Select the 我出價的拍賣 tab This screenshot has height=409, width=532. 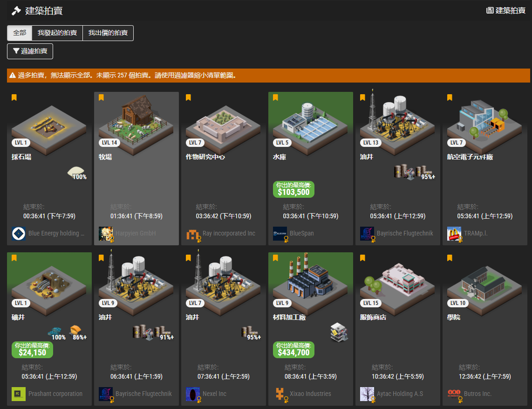click(x=108, y=33)
